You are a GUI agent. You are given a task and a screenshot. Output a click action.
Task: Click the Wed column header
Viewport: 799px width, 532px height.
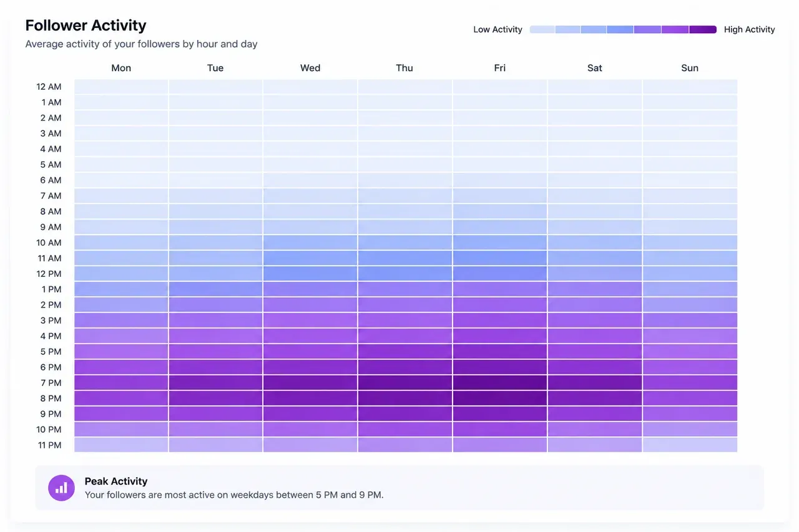310,68
